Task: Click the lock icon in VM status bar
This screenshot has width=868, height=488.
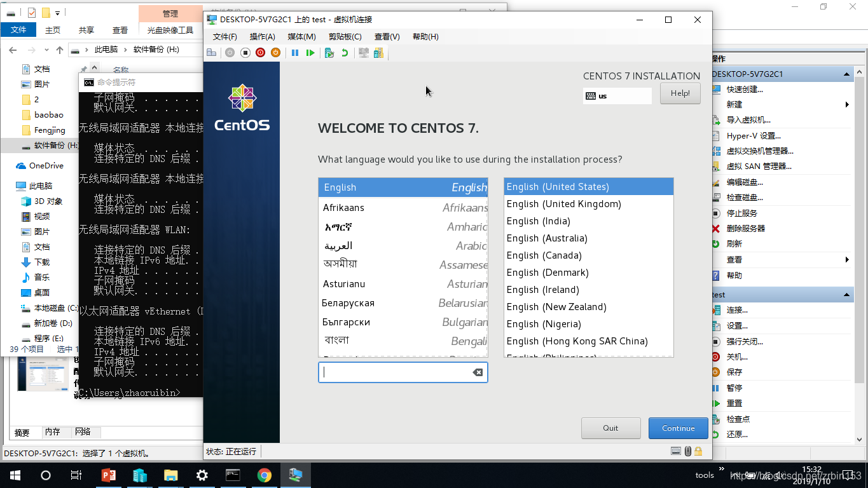Action: tap(698, 451)
